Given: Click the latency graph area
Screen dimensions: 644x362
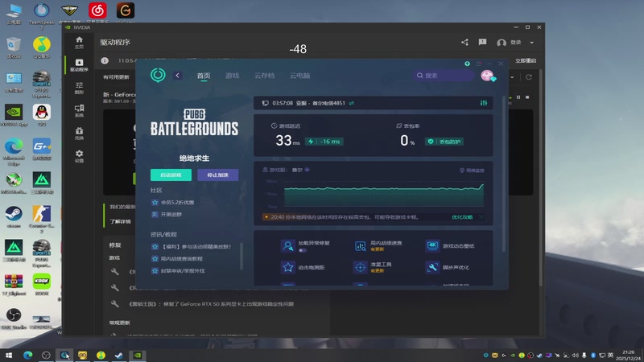Looking at the screenshot, I should 384,195.
